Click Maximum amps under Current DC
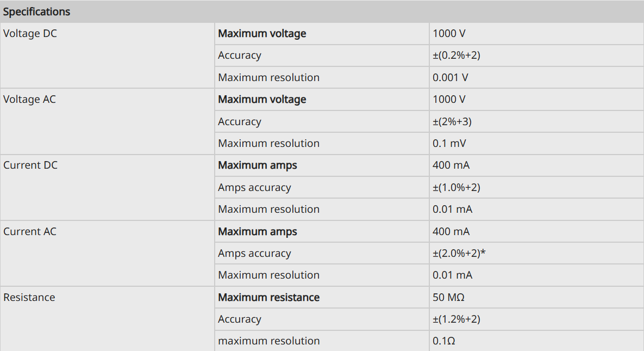The width and height of the screenshot is (644, 351). [258, 165]
